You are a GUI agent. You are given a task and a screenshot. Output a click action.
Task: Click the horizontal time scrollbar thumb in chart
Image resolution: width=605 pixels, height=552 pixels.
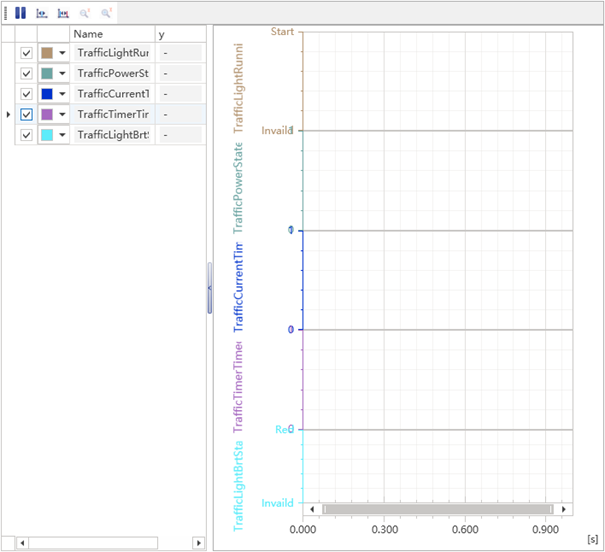(437, 509)
